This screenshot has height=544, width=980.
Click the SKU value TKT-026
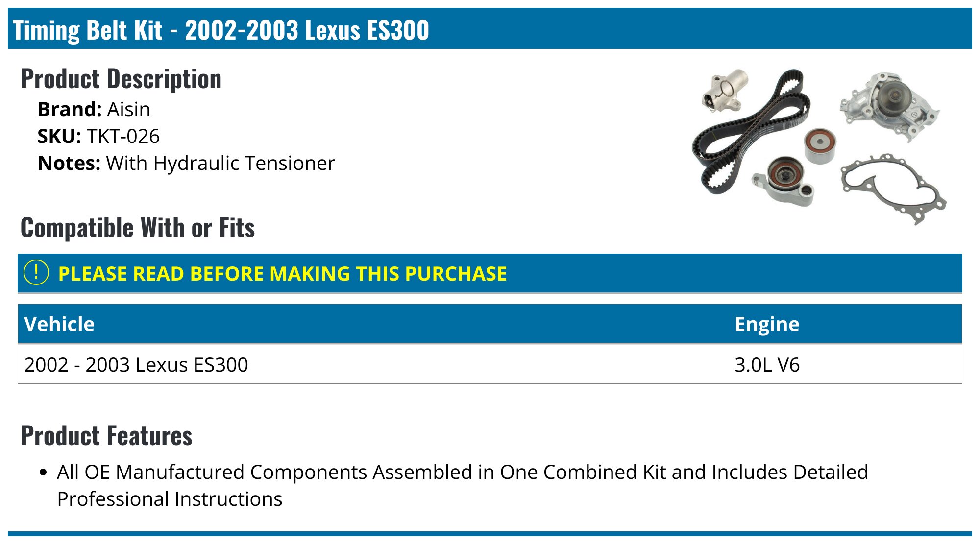123,136
